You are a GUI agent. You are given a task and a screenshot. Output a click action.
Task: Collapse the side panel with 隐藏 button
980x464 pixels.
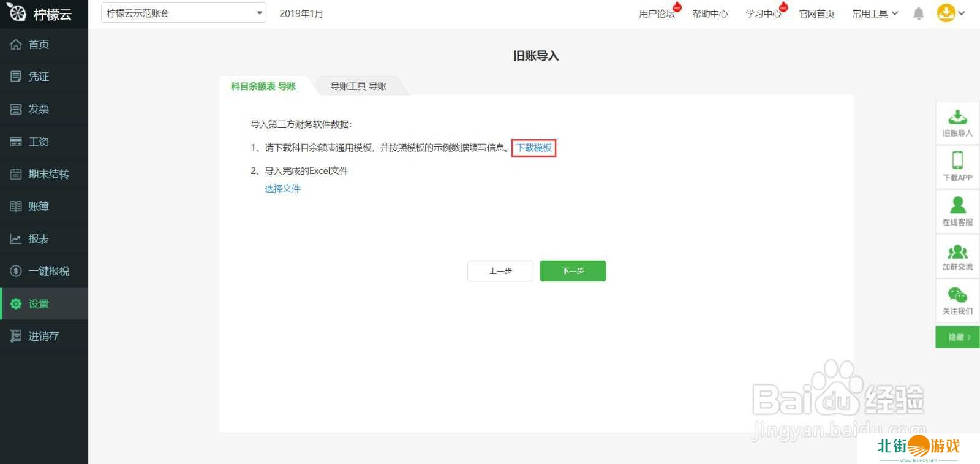pos(957,337)
